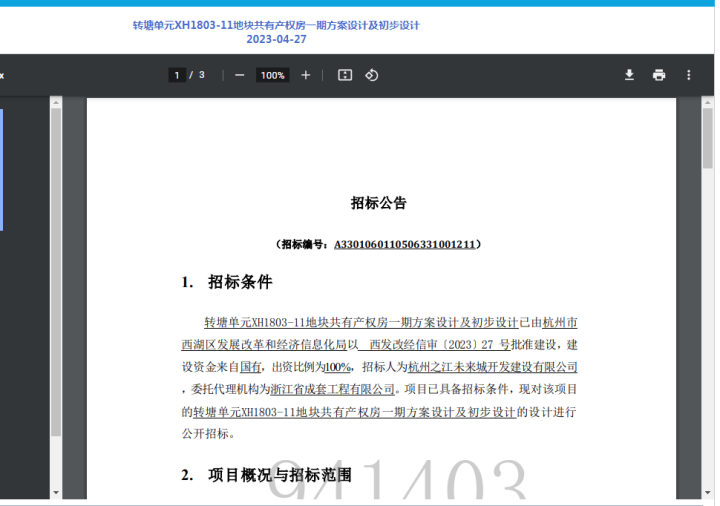Toggle the fit to page icon
The height and width of the screenshot is (506, 720).
(x=345, y=75)
